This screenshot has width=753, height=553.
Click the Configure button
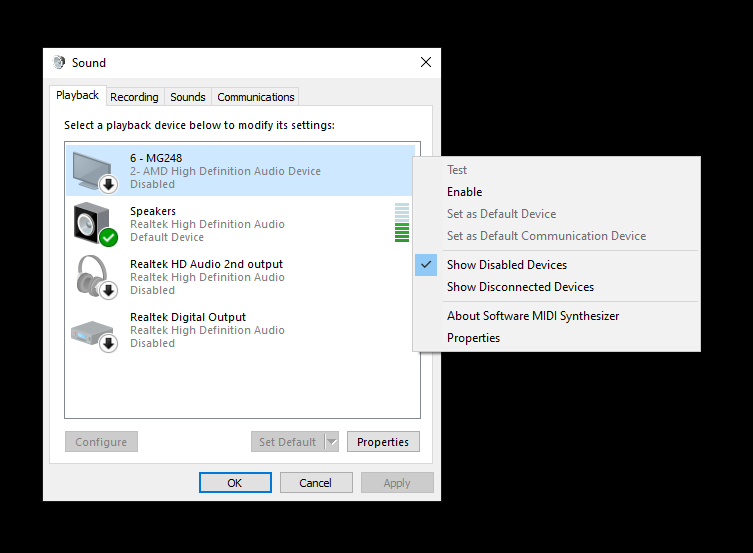click(x=101, y=442)
